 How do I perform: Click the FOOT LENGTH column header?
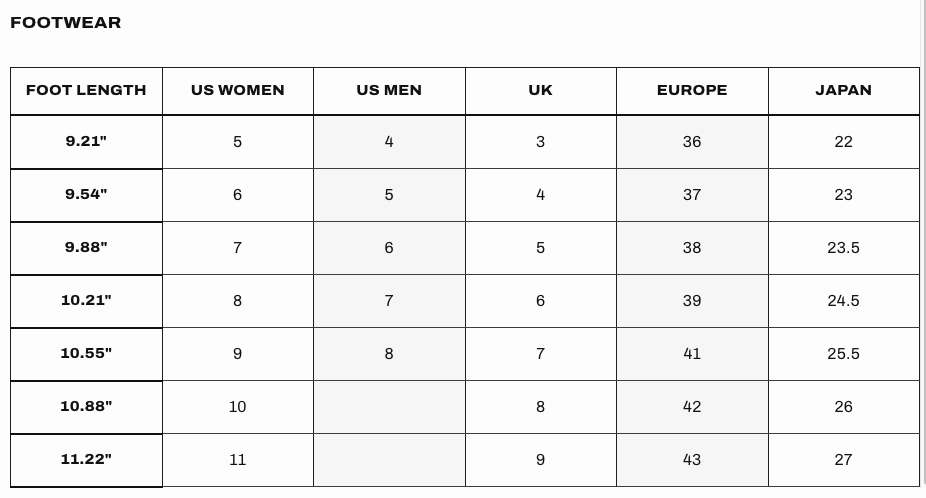pos(86,90)
